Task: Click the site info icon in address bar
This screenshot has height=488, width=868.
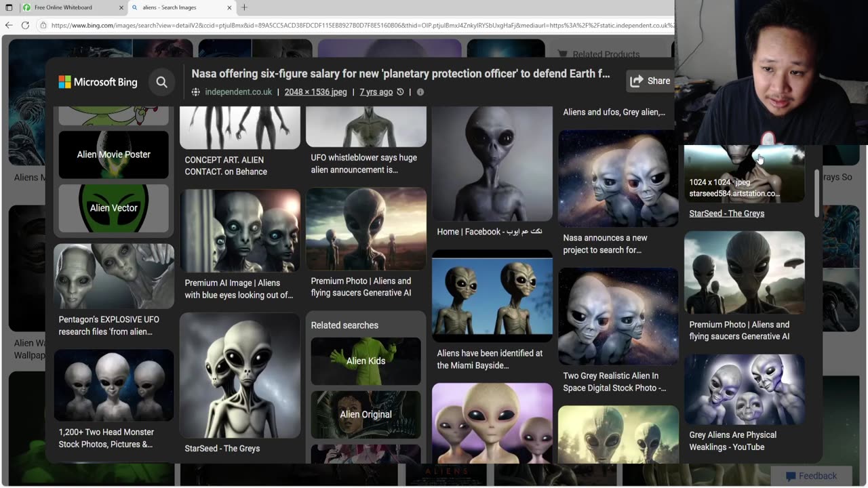Action: click(x=43, y=25)
